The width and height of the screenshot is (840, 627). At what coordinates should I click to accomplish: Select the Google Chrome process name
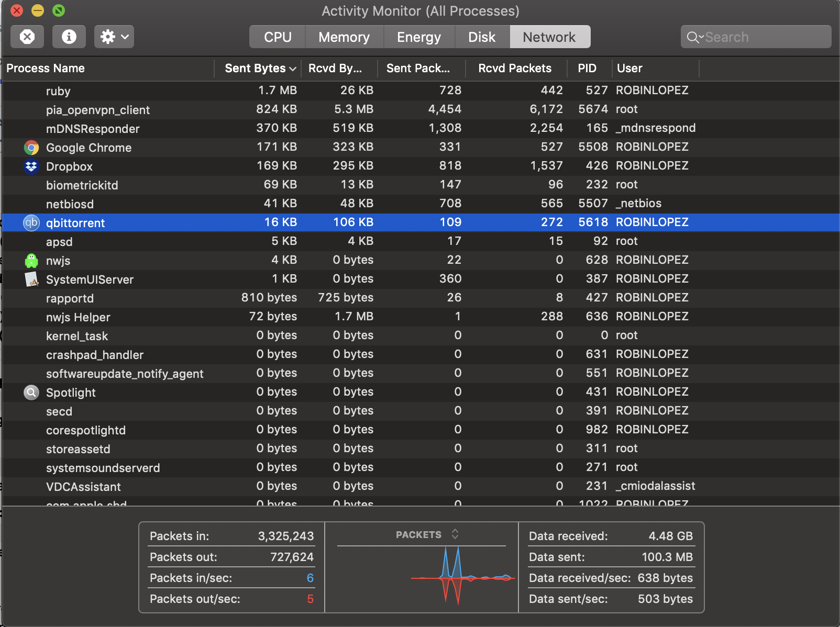pyautogui.click(x=89, y=148)
